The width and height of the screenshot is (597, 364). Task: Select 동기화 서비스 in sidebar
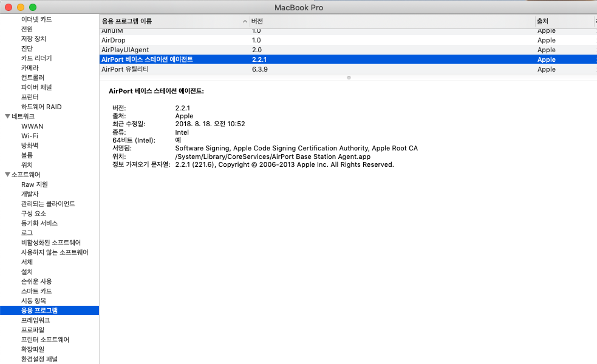[39, 223]
